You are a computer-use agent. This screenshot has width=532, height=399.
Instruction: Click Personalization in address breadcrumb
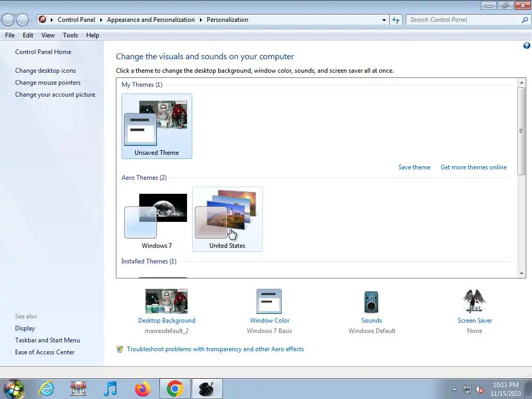tap(228, 20)
